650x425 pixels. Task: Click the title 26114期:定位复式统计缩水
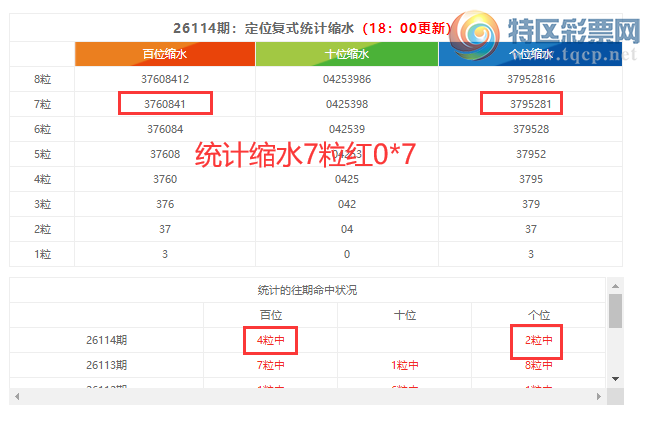pos(264,28)
